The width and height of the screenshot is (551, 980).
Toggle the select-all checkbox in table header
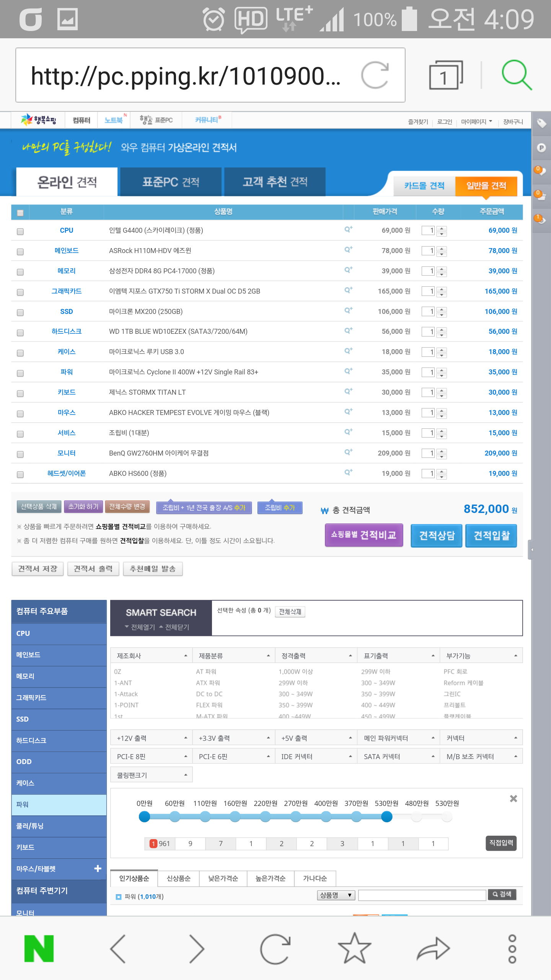[20, 212]
